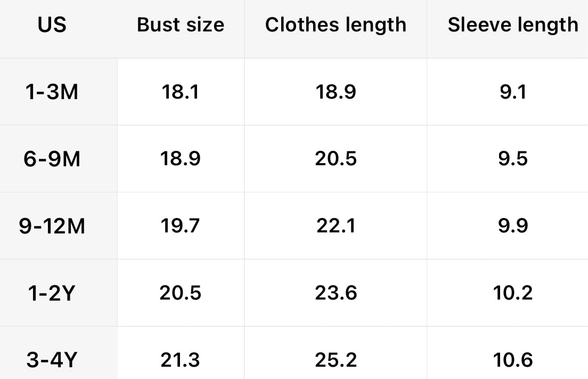588x379 pixels.
Task: Click bust size value 19.7
Action: 181,226
